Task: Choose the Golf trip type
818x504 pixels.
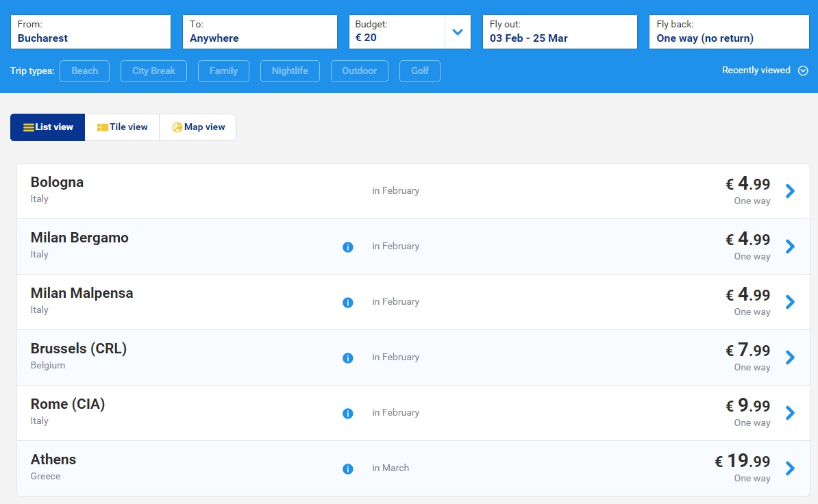Action: pos(419,71)
